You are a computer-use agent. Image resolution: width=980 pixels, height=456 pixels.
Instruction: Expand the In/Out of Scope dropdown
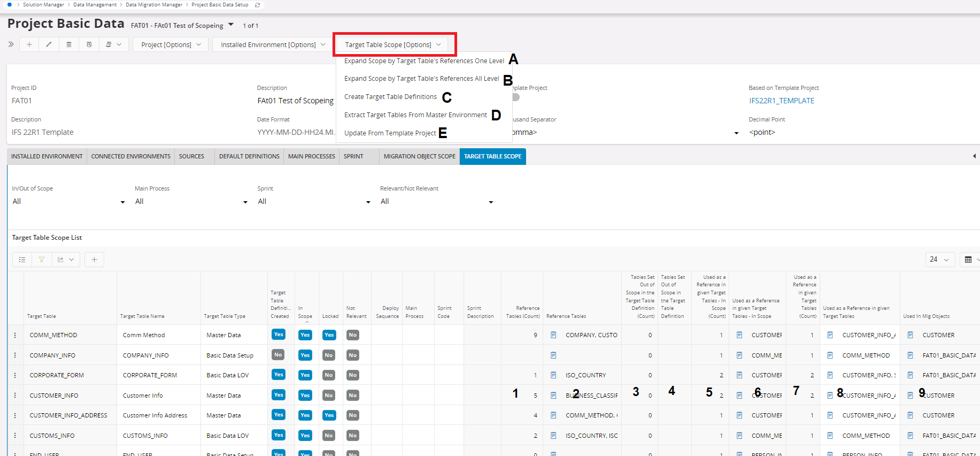click(122, 202)
